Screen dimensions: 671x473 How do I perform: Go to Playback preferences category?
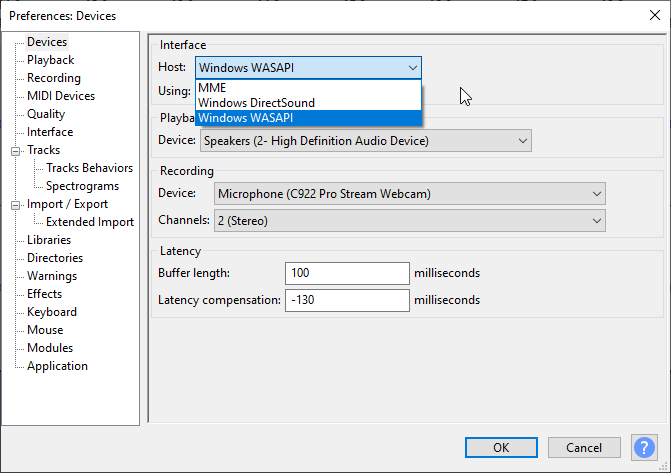(50, 60)
